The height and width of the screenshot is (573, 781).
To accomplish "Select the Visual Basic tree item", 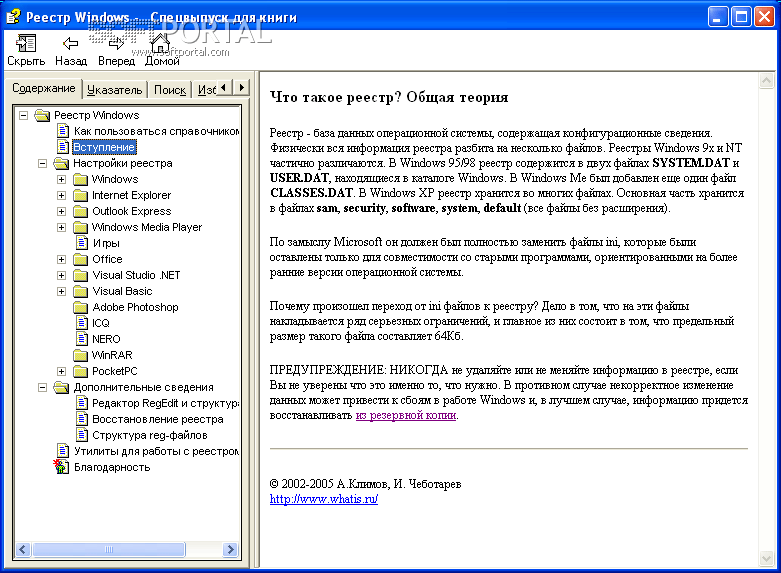I will pyautogui.click(x=122, y=291).
